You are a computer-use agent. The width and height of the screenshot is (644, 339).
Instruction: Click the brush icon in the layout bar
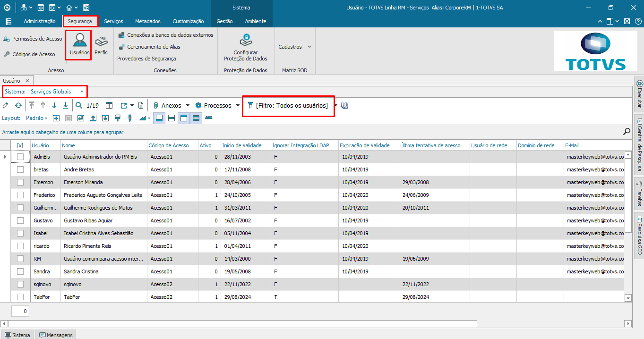point(130,118)
